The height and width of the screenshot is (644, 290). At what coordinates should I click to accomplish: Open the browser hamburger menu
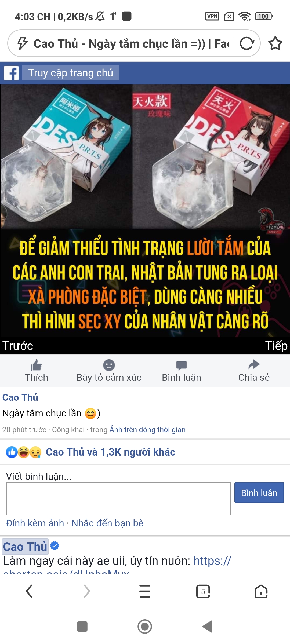coord(145,591)
